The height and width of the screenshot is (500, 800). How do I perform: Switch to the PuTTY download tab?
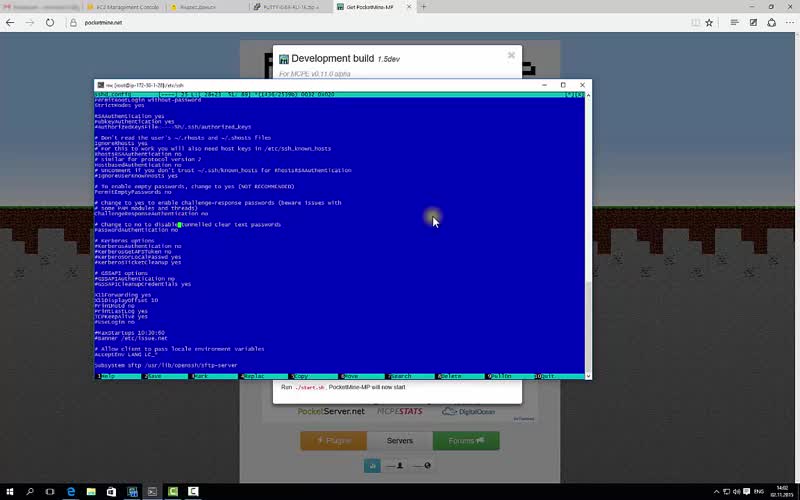(x=291, y=7)
